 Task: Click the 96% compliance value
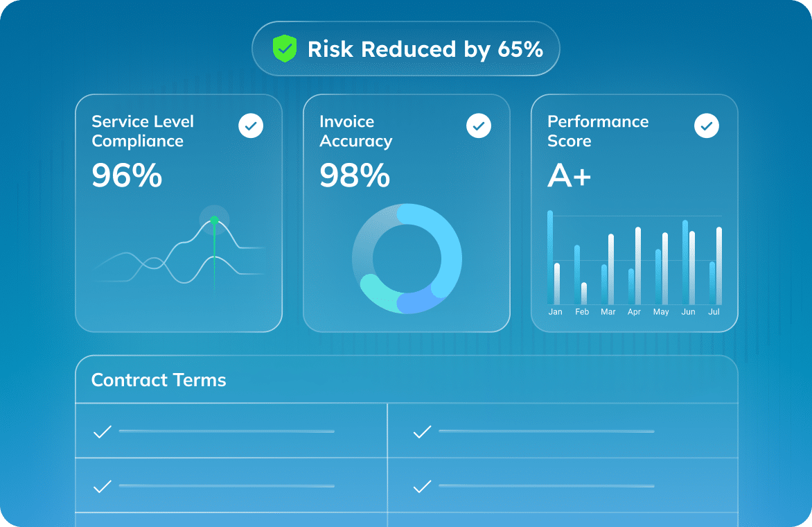click(x=127, y=176)
